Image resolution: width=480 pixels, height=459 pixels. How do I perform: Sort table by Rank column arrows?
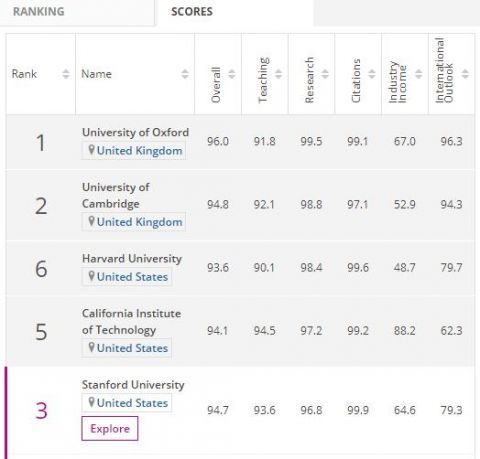click(66, 74)
